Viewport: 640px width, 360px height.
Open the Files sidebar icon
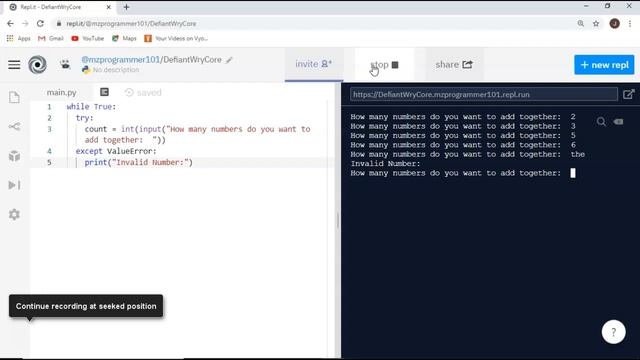click(14, 97)
